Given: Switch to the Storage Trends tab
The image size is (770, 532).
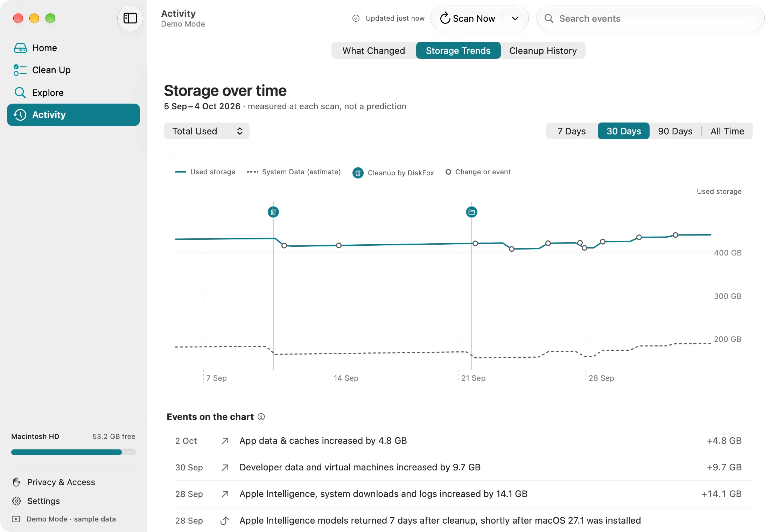Looking at the screenshot, I should [x=458, y=51].
